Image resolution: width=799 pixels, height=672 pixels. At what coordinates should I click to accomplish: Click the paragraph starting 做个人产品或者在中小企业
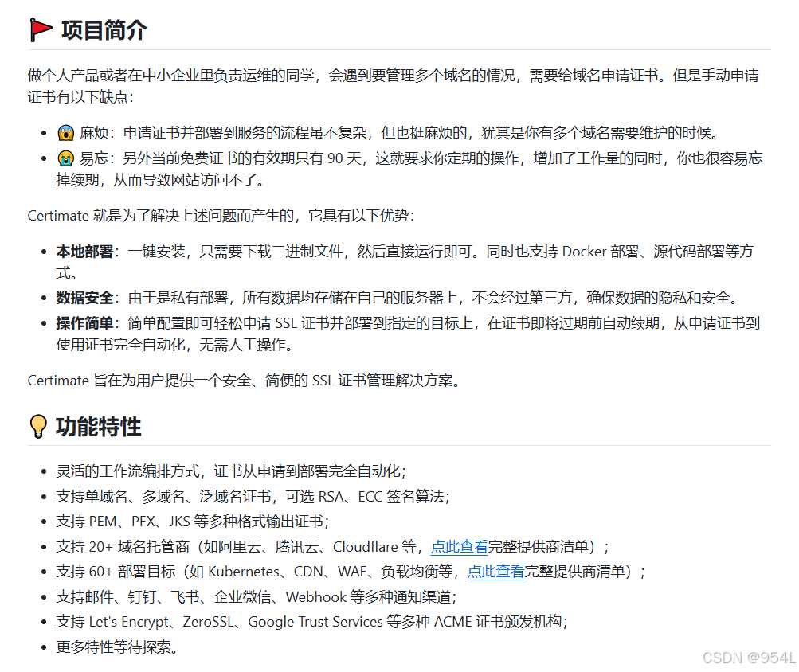tap(394, 86)
